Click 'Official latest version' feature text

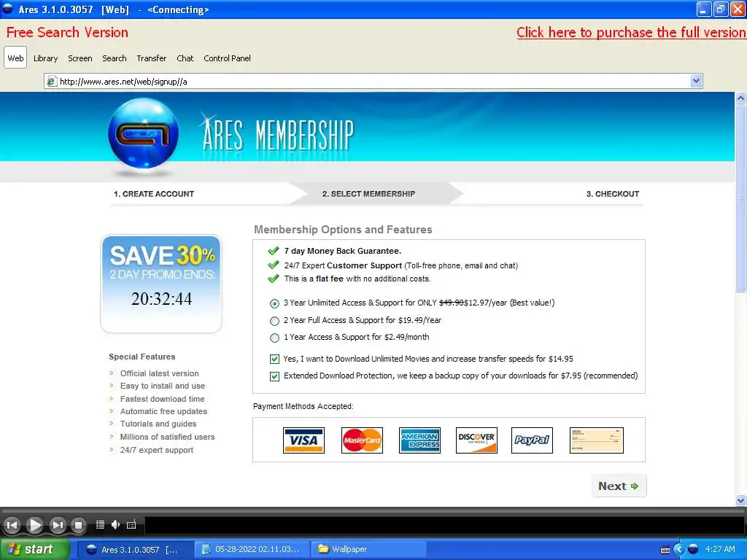160,373
